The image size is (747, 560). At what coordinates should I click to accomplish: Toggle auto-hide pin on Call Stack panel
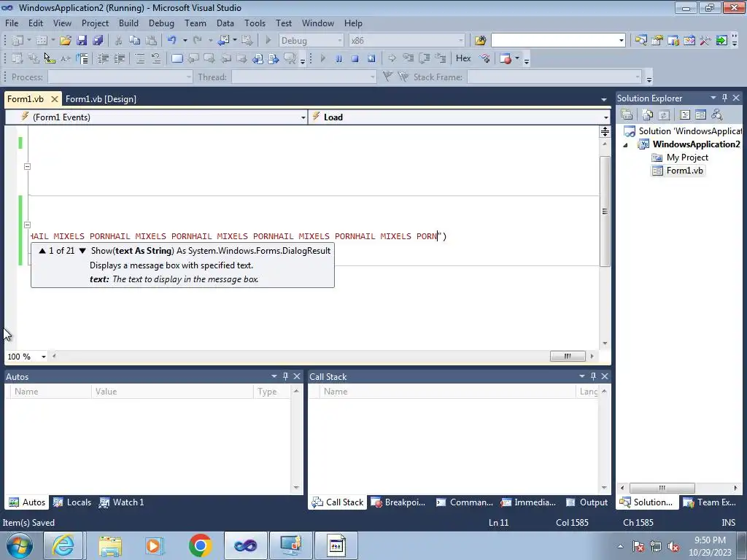593,376
